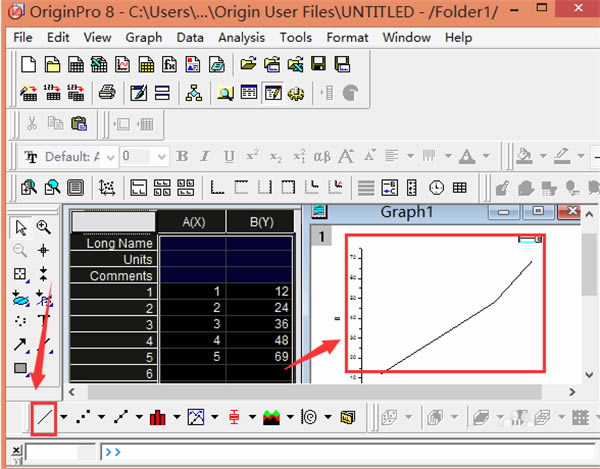This screenshot has height=469, width=600.
Task: Click the Open project folder icon
Action: 248,64
